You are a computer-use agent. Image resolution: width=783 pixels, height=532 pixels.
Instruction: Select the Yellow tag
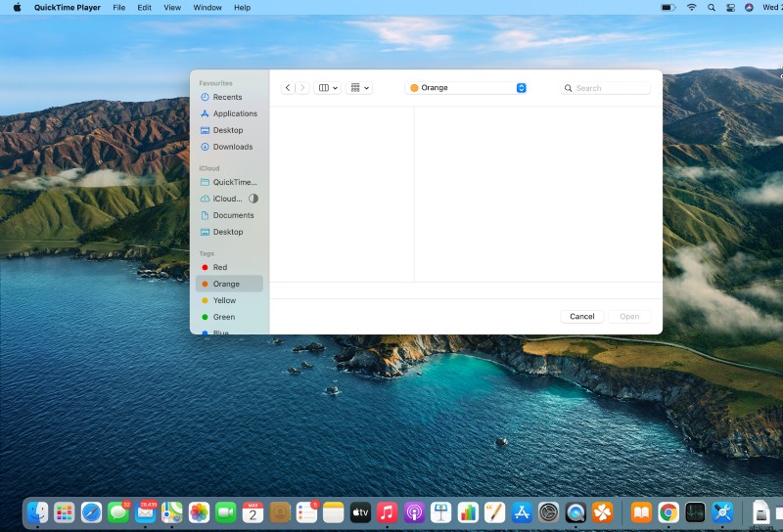tap(229, 300)
